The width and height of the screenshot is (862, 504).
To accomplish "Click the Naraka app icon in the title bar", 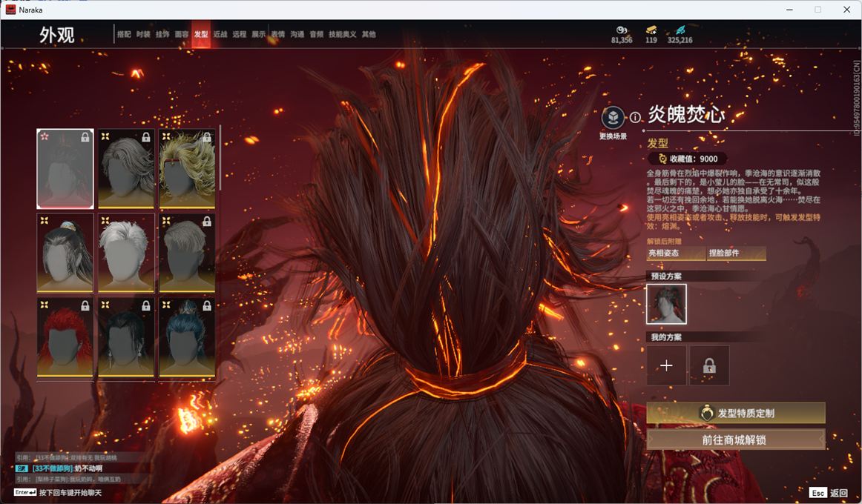I will tap(10, 10).
